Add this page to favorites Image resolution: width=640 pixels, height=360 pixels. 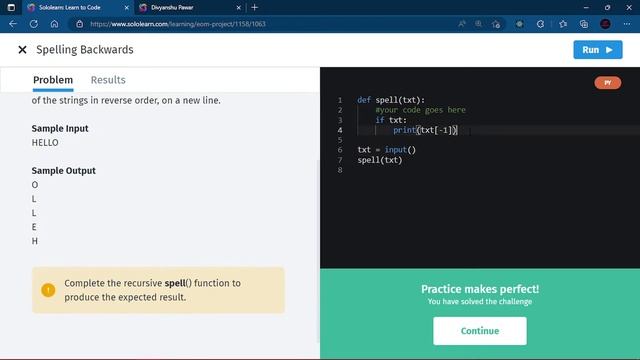496,24
